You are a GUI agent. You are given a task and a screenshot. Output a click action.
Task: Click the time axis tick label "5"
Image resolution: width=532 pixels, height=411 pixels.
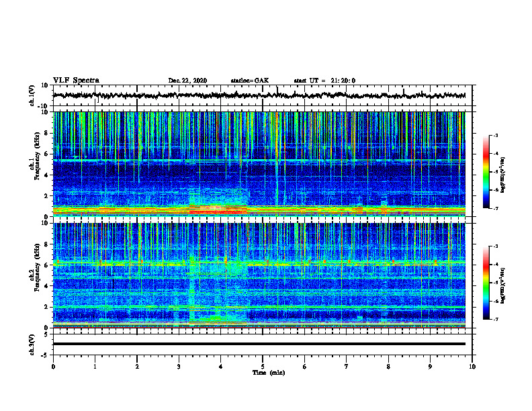tap(263, 367)
